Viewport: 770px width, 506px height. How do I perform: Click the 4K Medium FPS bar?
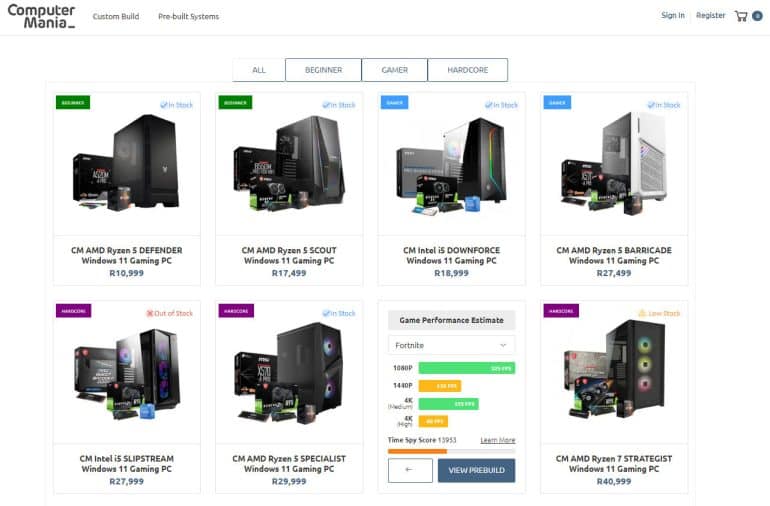(448, 404)
